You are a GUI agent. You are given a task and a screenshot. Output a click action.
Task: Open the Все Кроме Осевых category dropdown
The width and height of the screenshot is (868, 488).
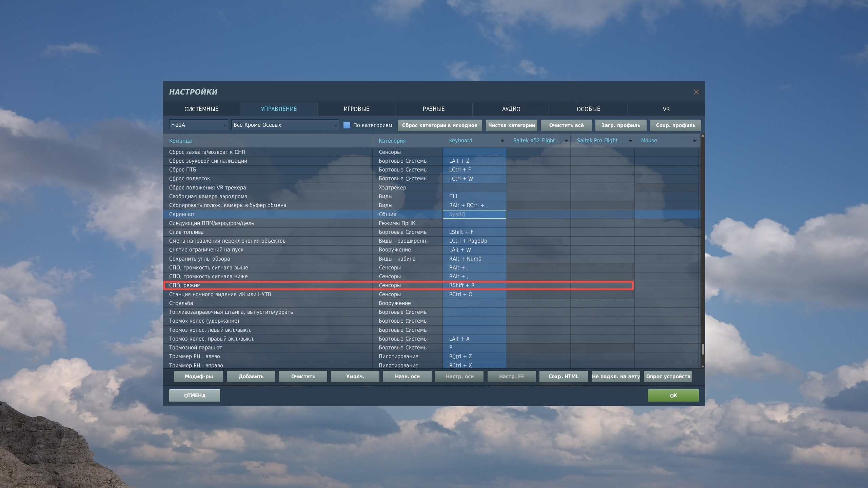tap(285, 125)
